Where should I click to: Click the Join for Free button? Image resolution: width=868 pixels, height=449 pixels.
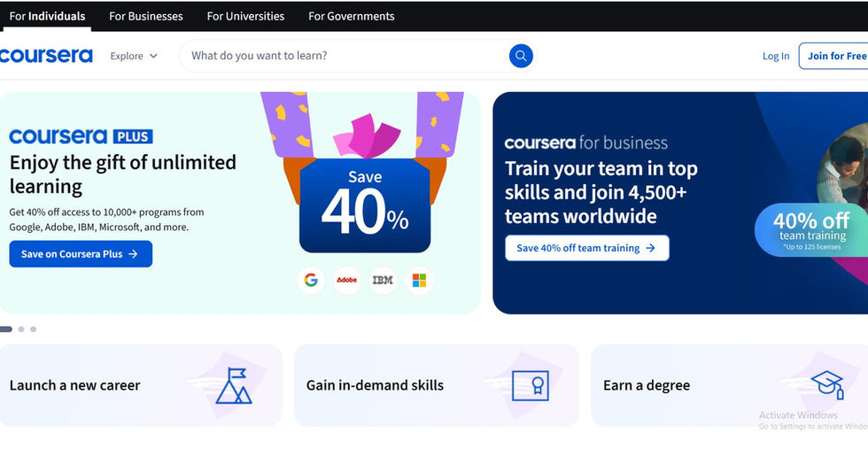(x=833, y=56)
